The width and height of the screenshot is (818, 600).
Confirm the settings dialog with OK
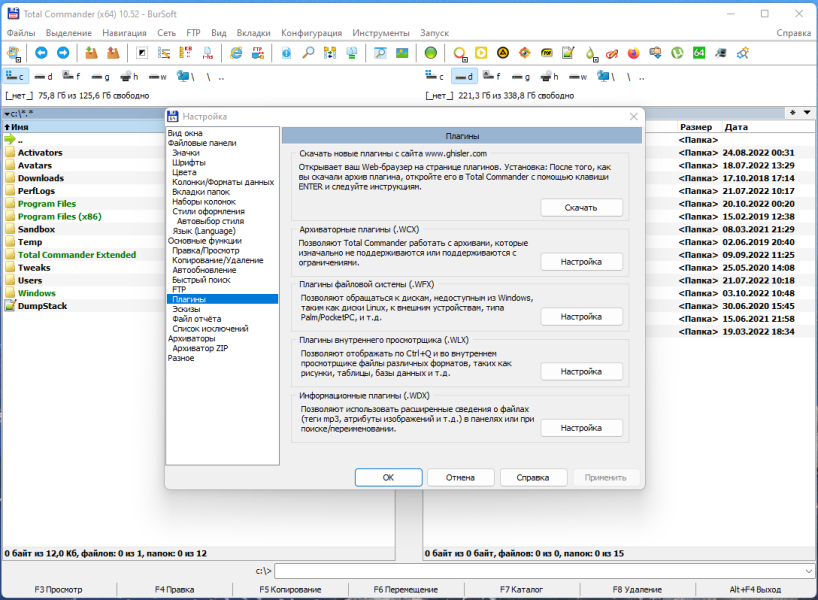(x=389, y=477)
